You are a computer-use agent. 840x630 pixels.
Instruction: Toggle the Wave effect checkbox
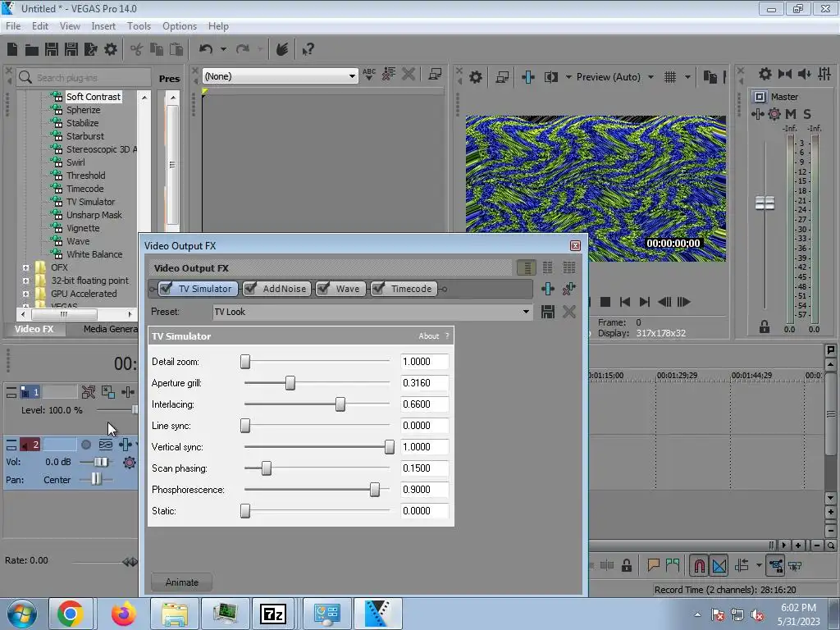tap(323, 288)
